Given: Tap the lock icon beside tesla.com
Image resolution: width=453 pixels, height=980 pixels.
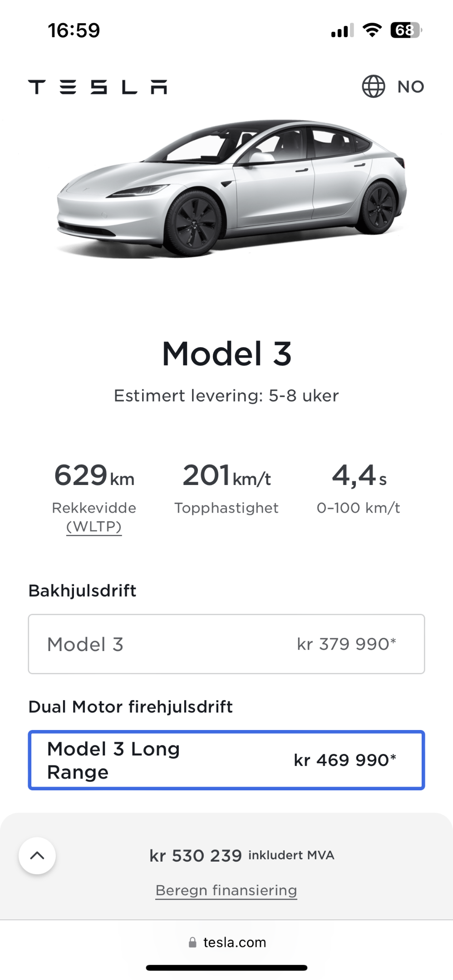Looking at the screenshot, I should (192, 942).
